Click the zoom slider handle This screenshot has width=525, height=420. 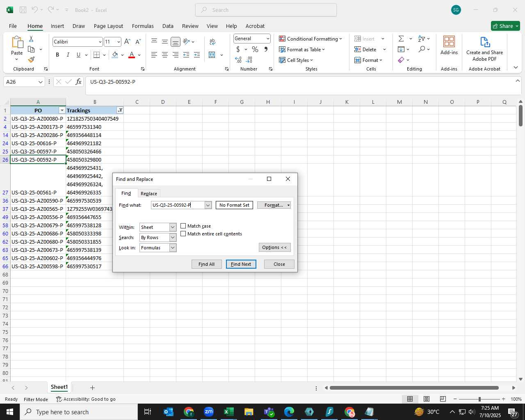pos(479,399)
